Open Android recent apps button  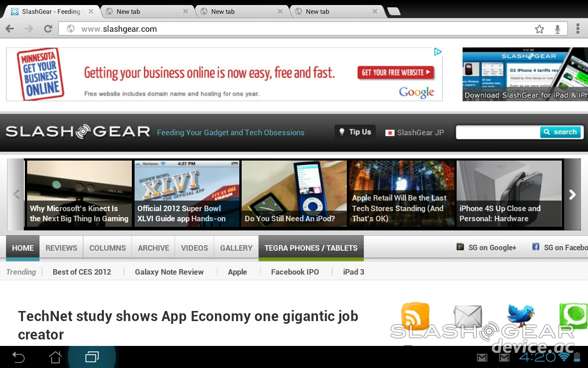[x=92, y=357]
